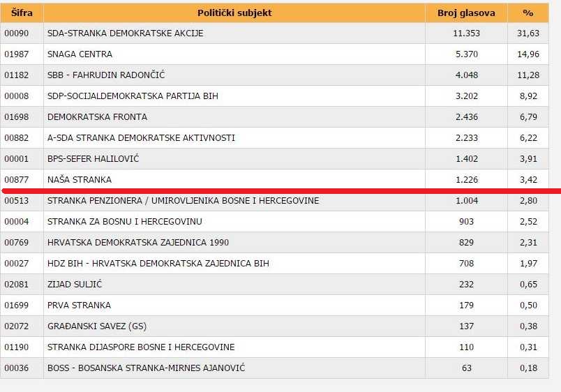Click the NAŠA STRANKA party name
The height and width of the screenshot is (392, 561).
(x=80, y=180)
